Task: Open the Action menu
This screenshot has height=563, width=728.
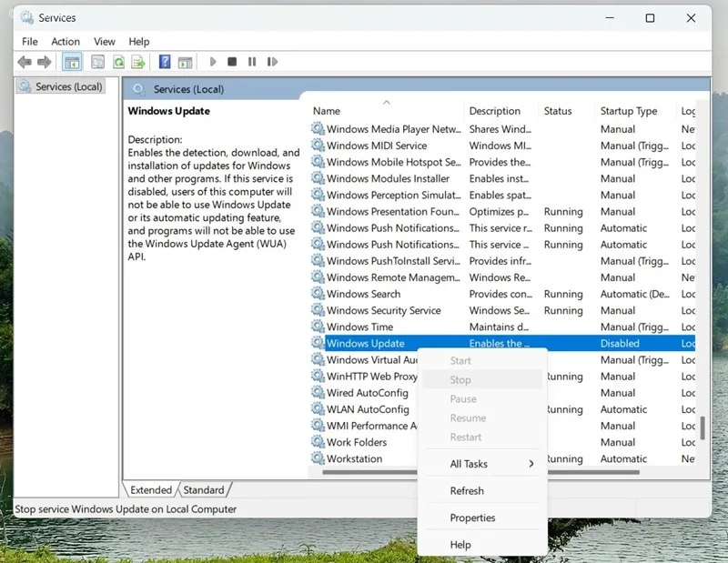Action: click(x=66, y=41)
